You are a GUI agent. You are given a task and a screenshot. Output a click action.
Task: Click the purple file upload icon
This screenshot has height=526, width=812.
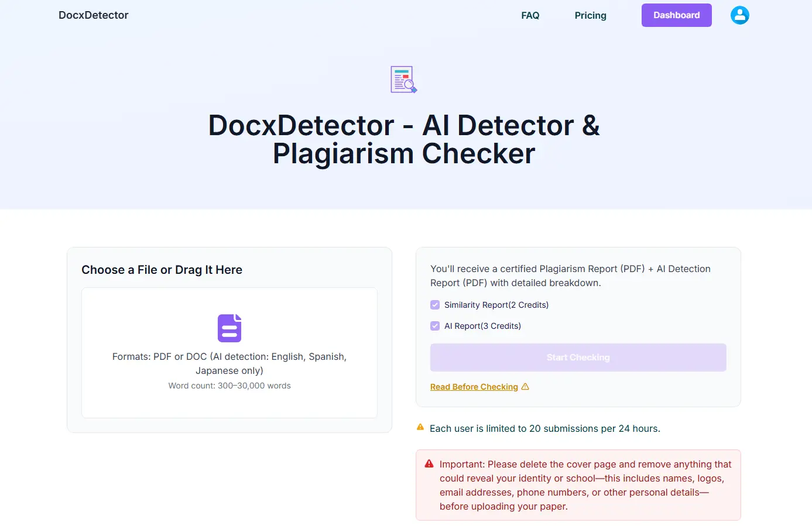click(x=229, y=328)
